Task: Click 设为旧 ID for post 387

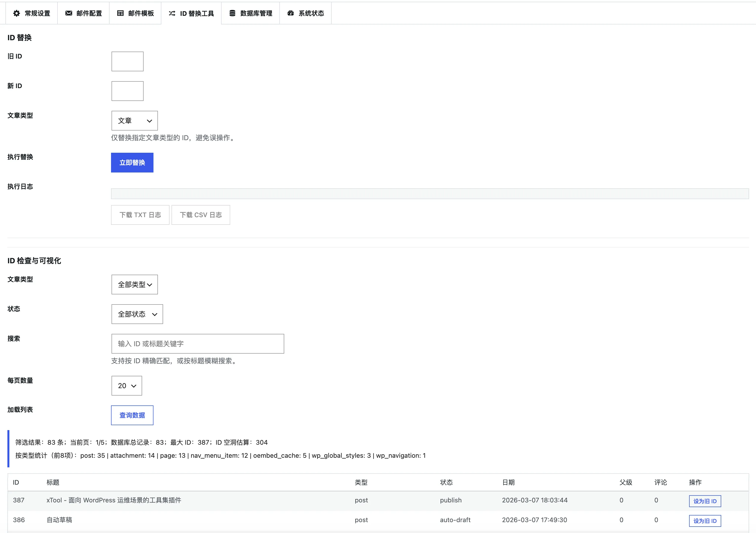Action: click(705, 501)
